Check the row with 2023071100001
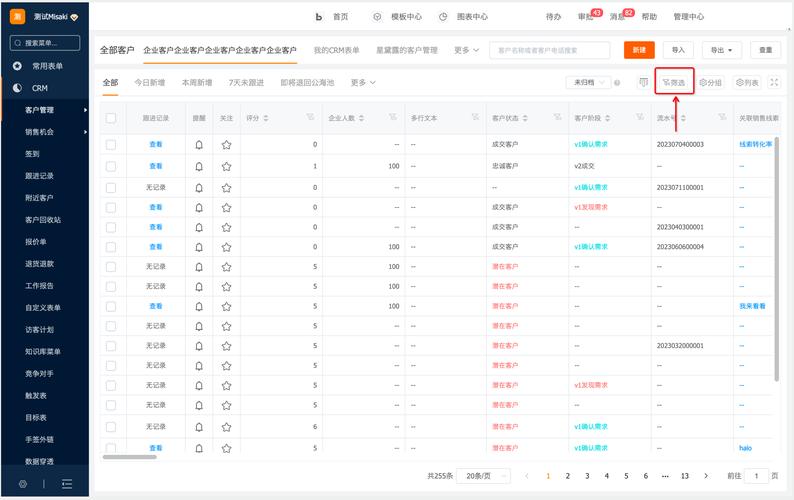This screenshot has width=794, height=500. pos(111,188)
